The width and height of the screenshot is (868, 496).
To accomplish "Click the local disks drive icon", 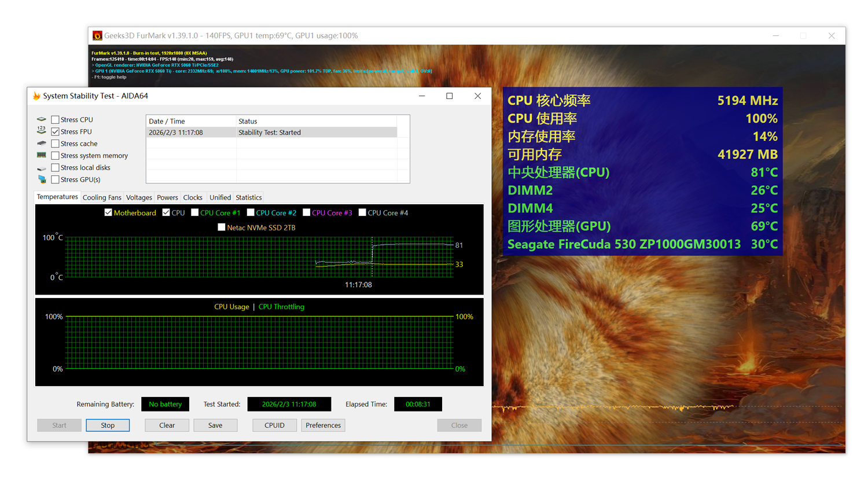I will (42, 168).
